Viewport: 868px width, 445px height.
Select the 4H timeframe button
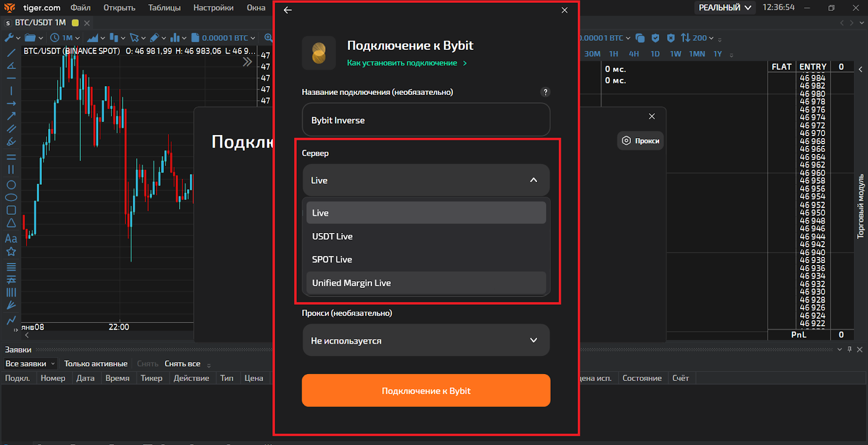(x=634, y=54)
